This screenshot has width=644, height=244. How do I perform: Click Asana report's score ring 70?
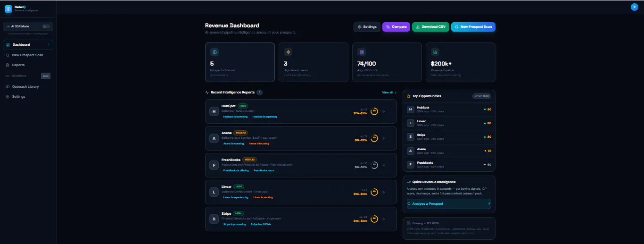coord(374,138)
